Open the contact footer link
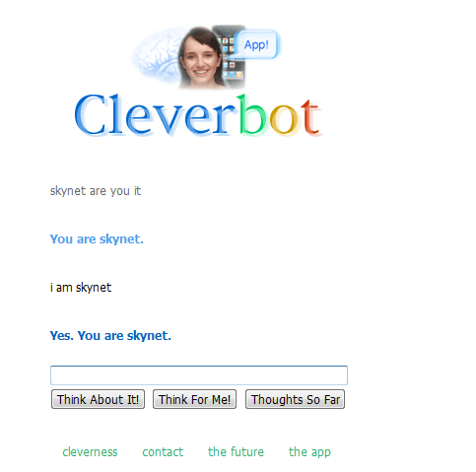This screenshot has height=472, width=476. (163, 452)
